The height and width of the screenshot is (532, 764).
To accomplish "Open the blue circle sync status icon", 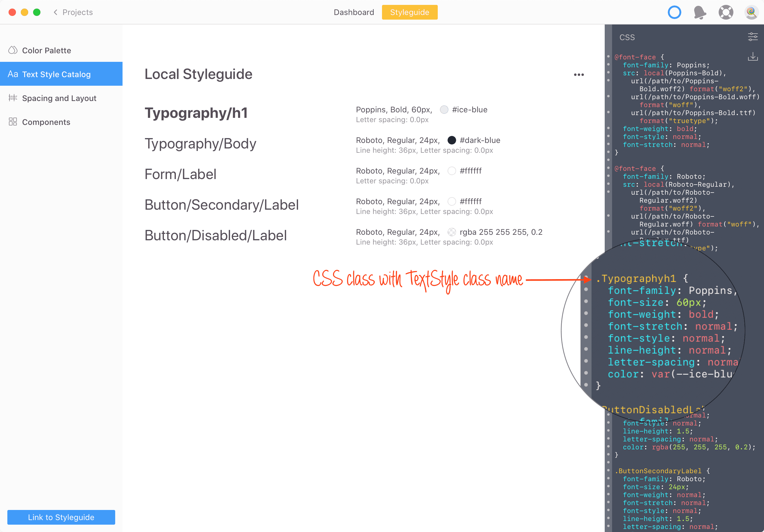I will tap(675, 12).
